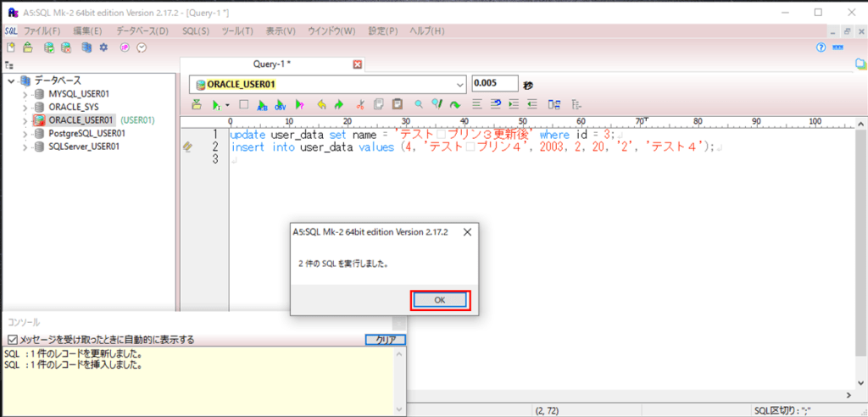Click the 0.005 seconds input field
868x417 pixels.
point(494,84)
